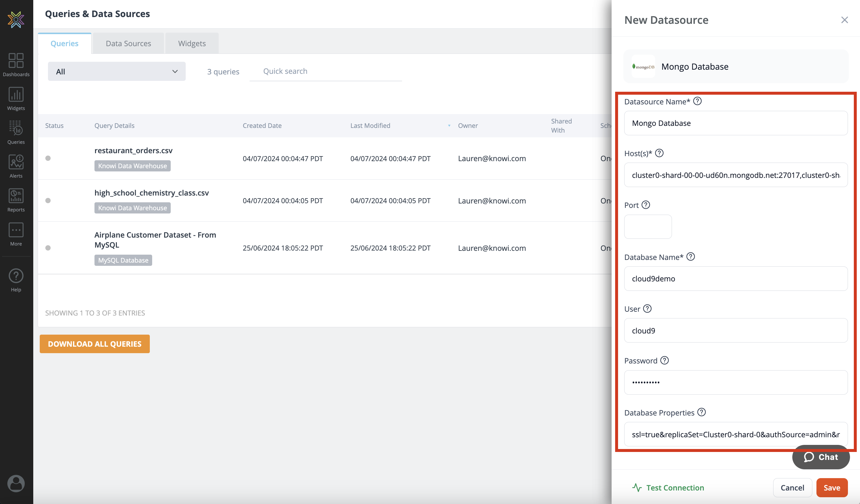Sort by Status column header
The height and width of the screenshot is (504, 860).
(54, 126)
